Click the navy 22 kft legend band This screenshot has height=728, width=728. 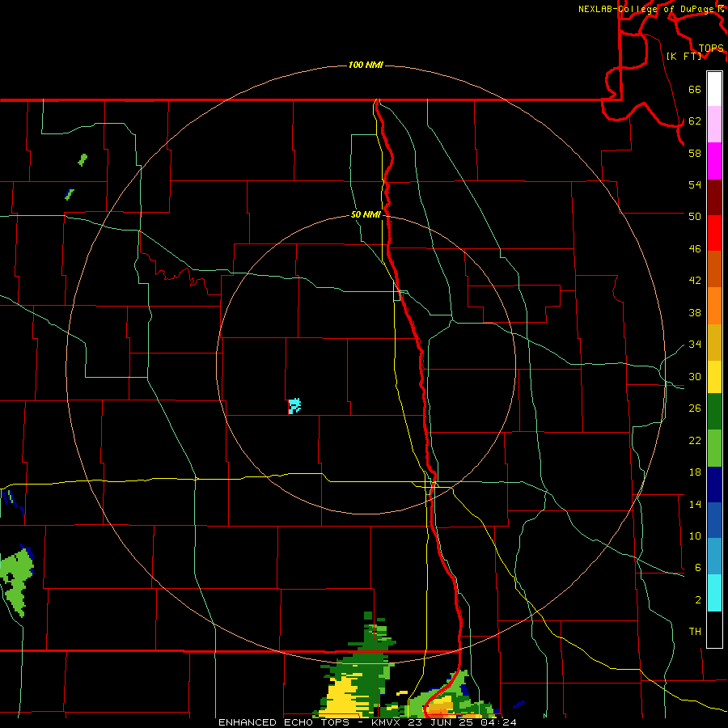714,485
